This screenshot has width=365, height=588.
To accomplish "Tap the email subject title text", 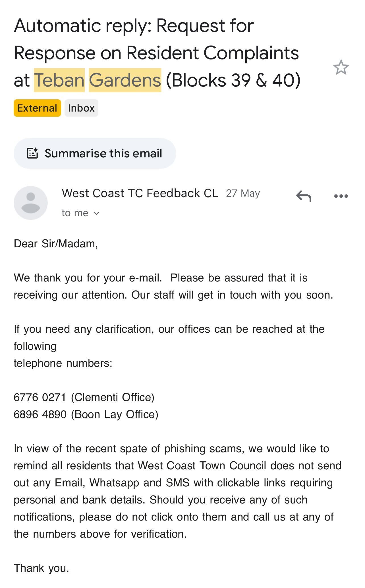I will (157, 53).
